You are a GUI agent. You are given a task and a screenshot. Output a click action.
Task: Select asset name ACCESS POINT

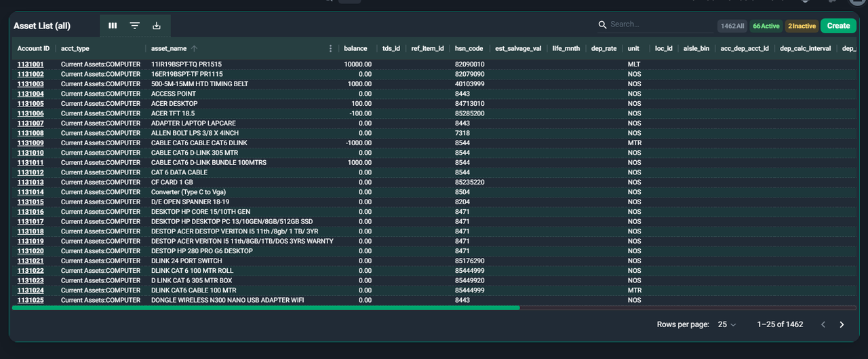(x=173, y=94)
